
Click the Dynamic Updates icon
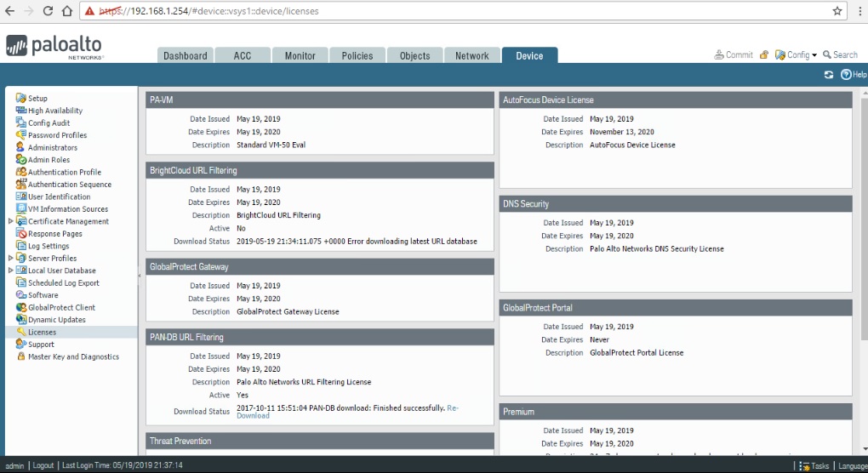pyautogui.click(x=21, y=319)
